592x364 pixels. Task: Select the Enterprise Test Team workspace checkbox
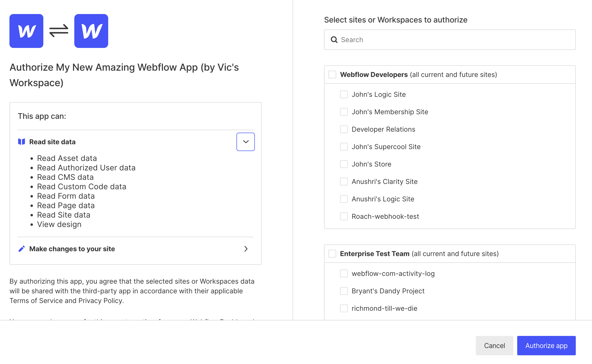click(x=332, y=253)
